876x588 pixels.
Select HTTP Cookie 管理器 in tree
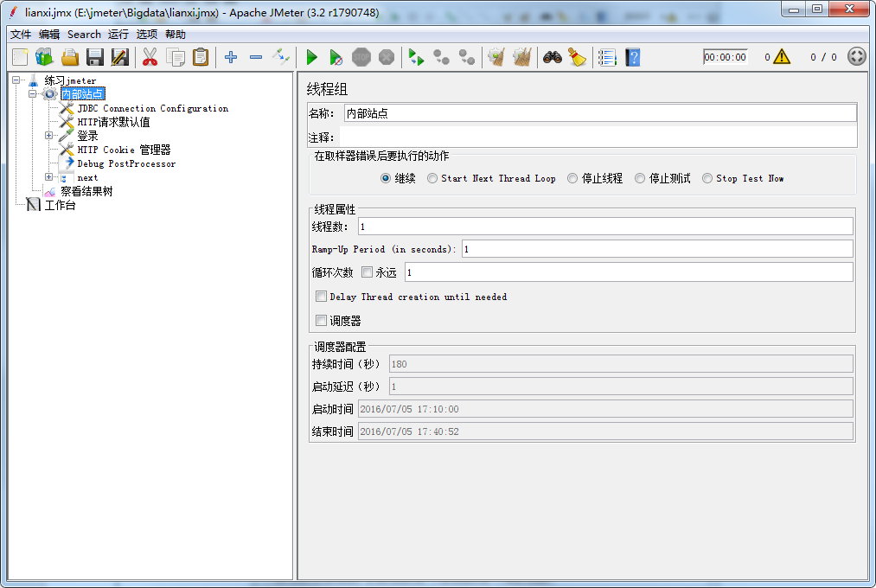click(x=124, y=150)
